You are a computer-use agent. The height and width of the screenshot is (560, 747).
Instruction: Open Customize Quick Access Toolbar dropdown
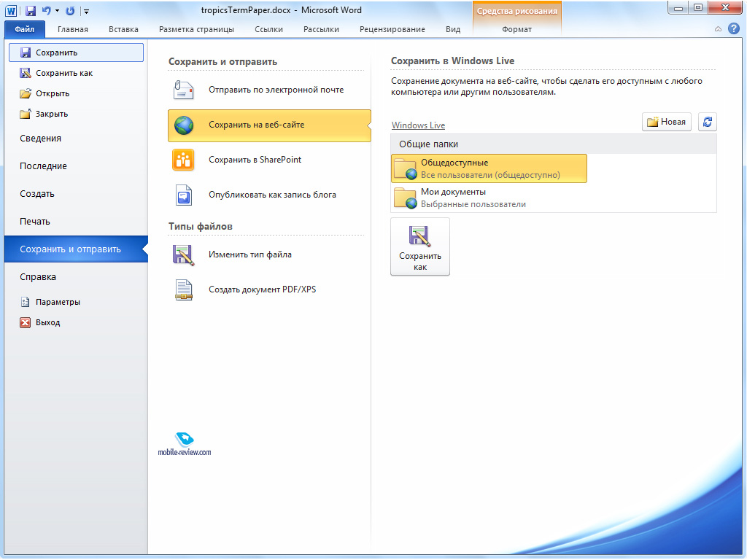tap(86, 12)
